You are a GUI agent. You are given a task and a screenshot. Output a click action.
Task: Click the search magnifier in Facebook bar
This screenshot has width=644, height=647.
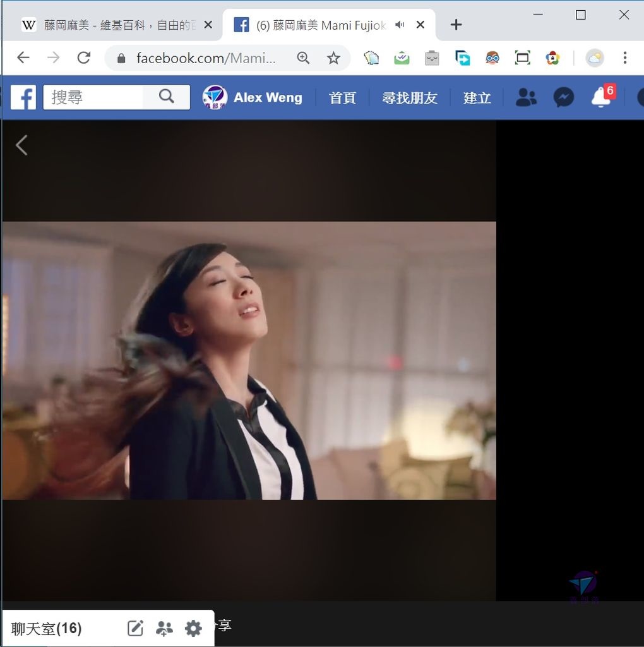166,97
